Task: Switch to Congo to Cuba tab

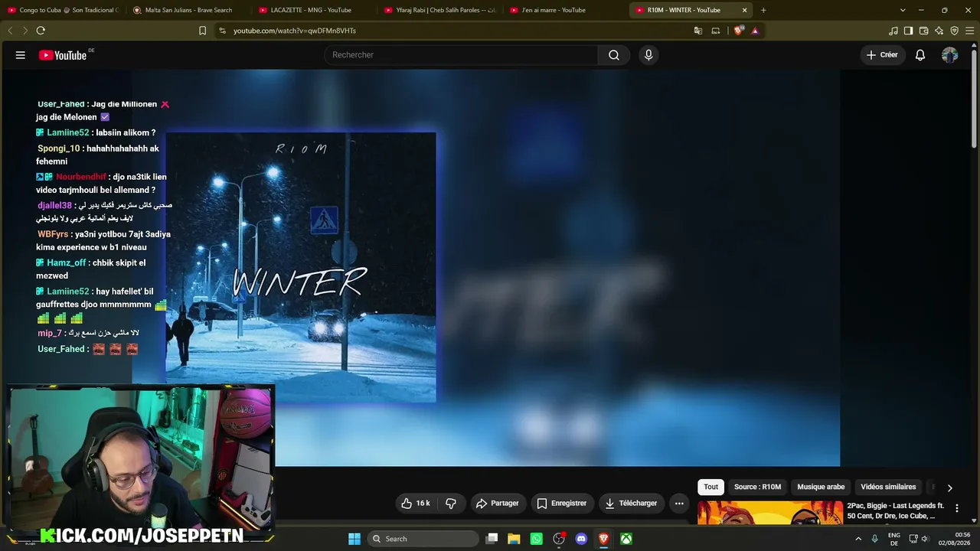Action: click(x=63, y=10)
